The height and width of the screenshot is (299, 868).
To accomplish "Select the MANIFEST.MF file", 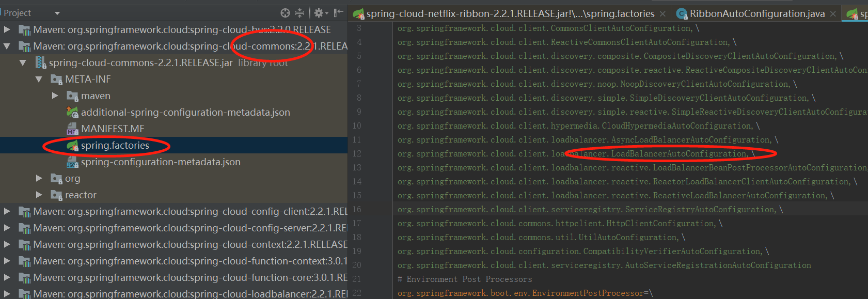I will coord(113,129).
